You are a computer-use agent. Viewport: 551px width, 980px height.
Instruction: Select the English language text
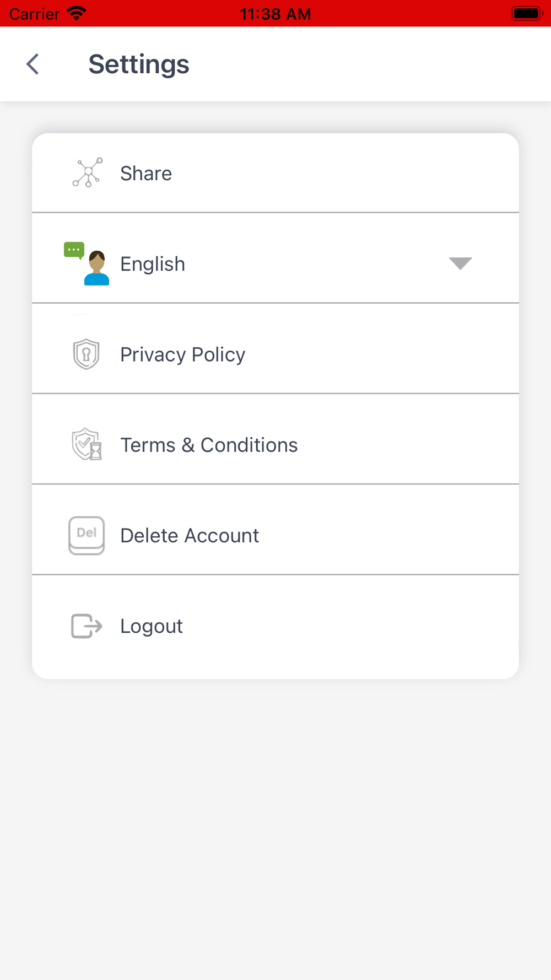pos(153,264)
